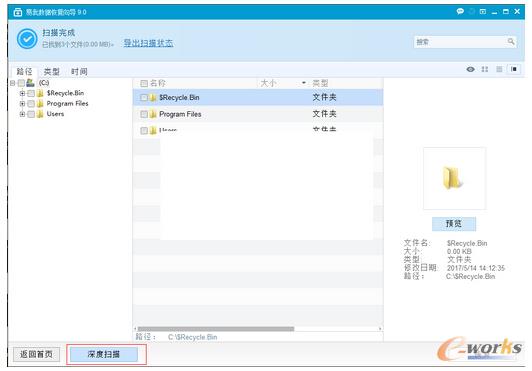Click the 预览 preview button
Screen dimensions: 532x371
[x=454, y=224]
